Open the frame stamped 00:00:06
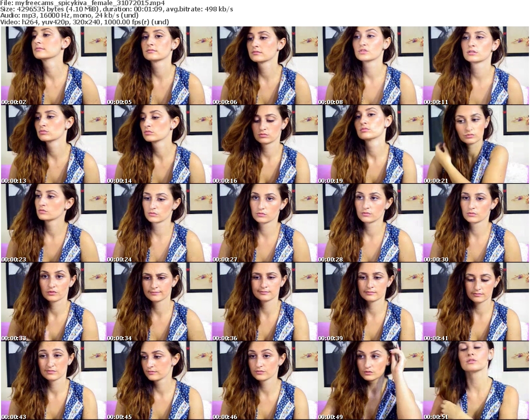Viewport: 530px width, 420px height. pos(264,66)
